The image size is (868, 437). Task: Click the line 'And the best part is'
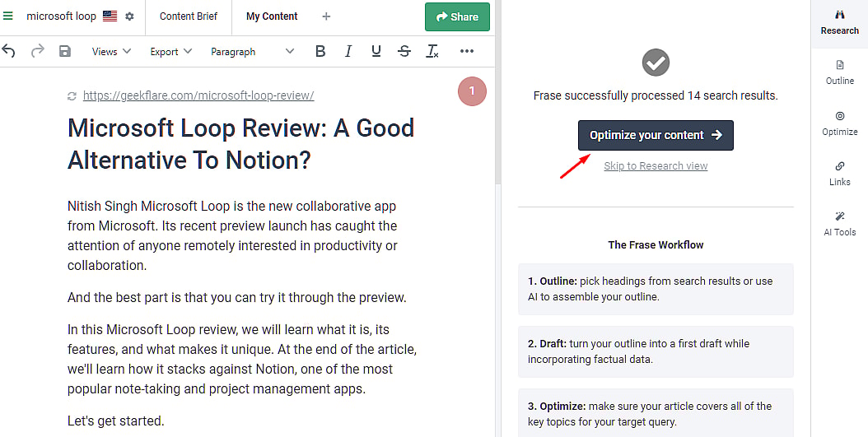(237, 298)
